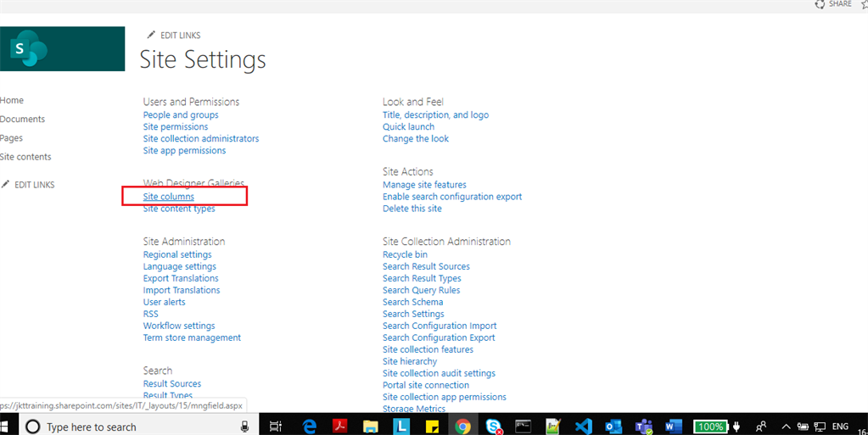Open Pages in left navigation
This screenshot has height=435, width=868.
(11, 138)
